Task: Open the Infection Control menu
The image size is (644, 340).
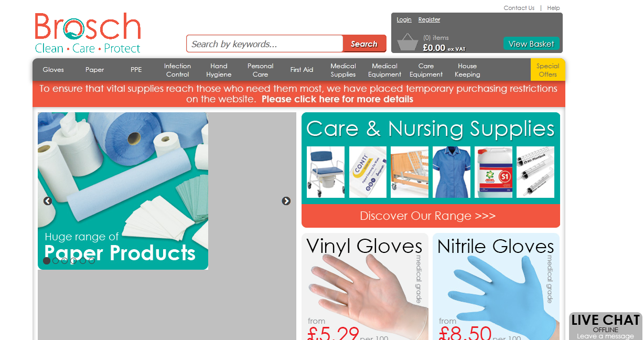Action: click(x=177, y=70)
